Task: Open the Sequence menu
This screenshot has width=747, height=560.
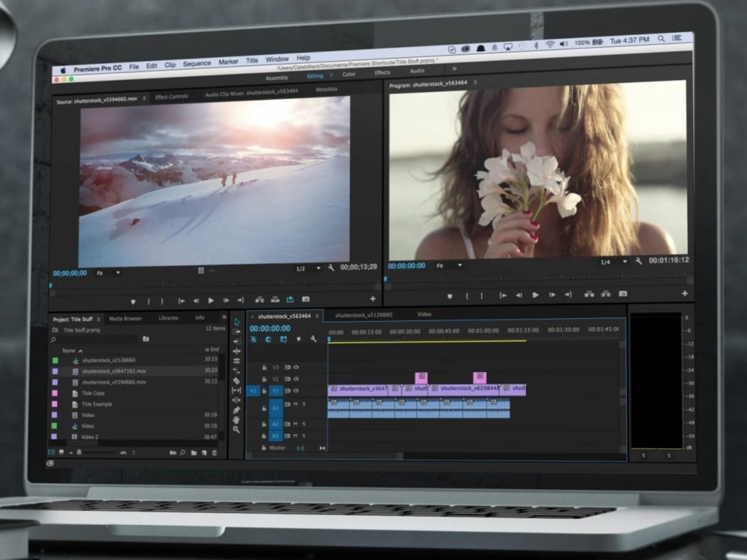Action: pos(197,64)
